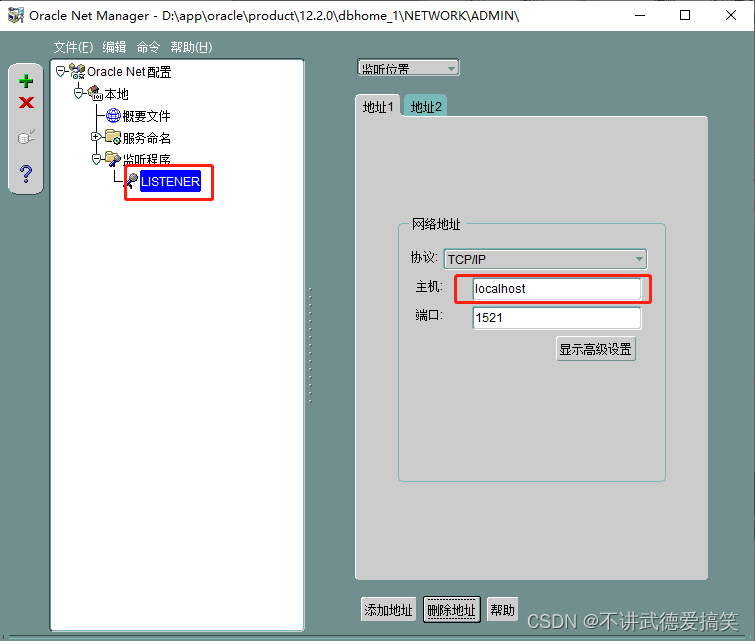Select the 本地 tree item
This screenshot has width=755, height=641.
coord(117,94)
